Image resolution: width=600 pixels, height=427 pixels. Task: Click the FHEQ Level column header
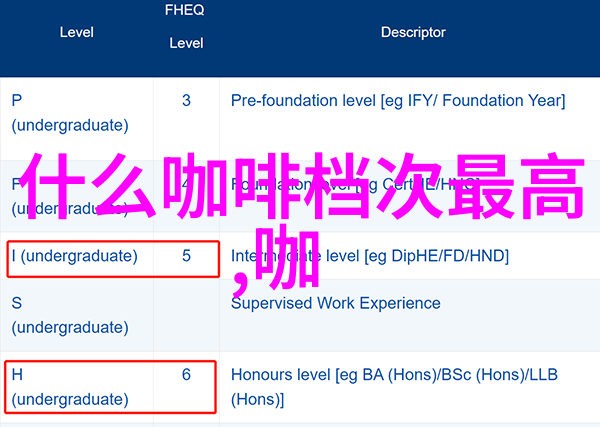(x=185, y=26)
